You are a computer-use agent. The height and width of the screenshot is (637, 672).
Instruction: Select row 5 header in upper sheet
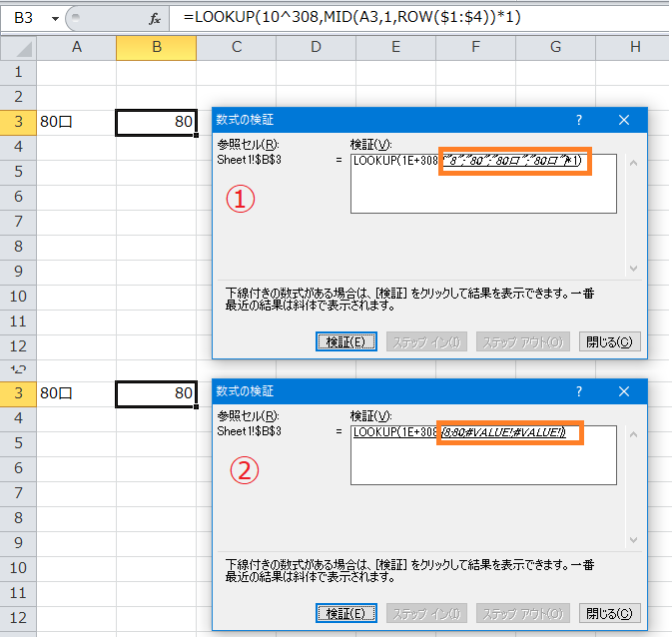coord(18,172)
